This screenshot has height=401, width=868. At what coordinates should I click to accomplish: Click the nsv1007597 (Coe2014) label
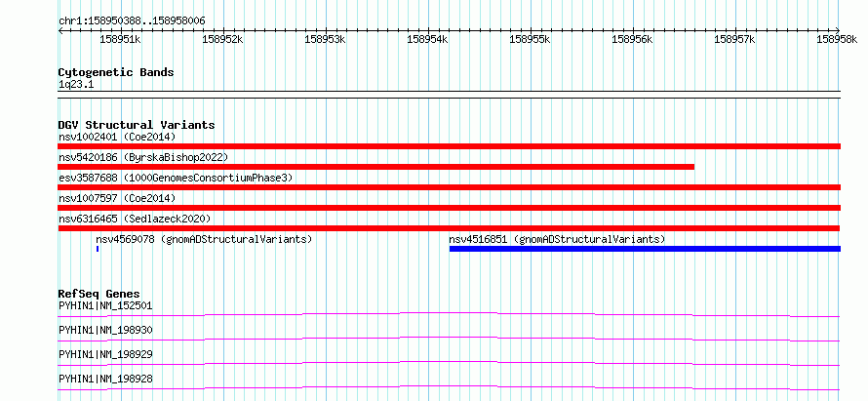pyautogui.click(x=116, y=198)
